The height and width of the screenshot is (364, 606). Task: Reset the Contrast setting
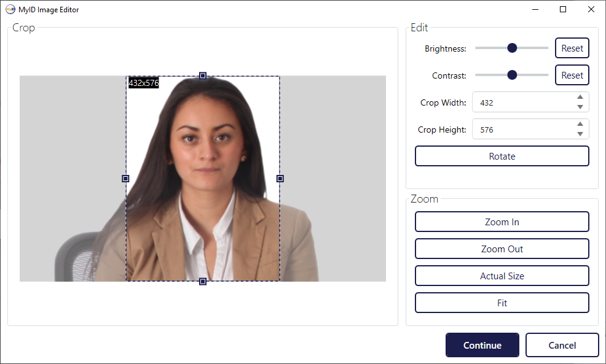point(572,76)
